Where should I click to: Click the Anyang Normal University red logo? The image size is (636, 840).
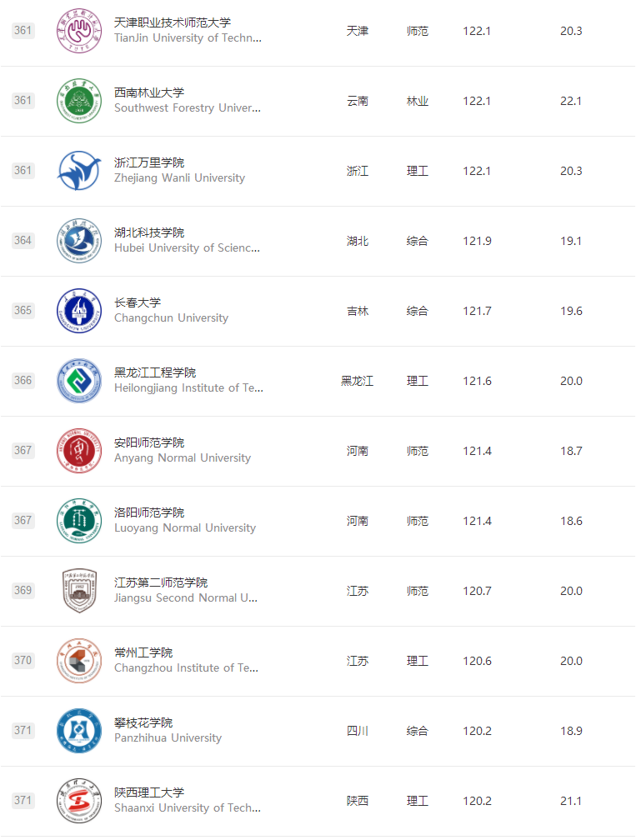[78, 451]
